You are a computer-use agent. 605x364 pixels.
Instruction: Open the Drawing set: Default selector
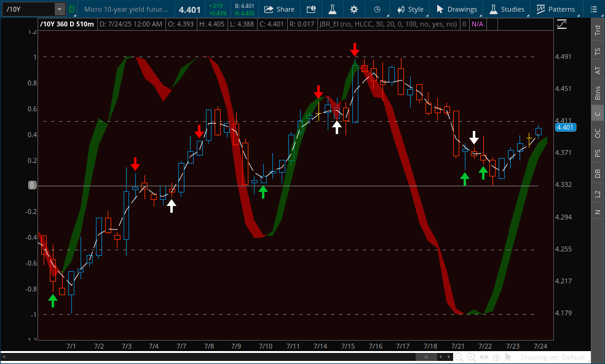pyautogui.click(x=553, y=357)
